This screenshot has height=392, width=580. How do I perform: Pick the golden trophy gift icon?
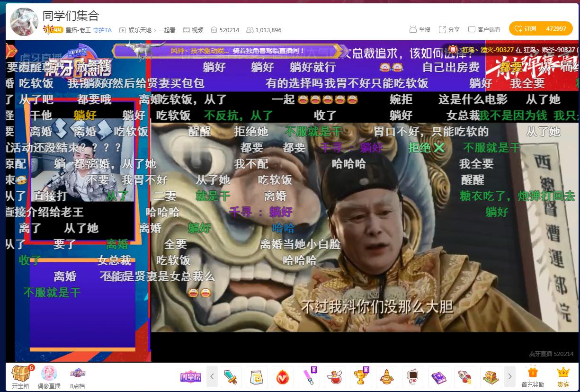pos(361,377)
